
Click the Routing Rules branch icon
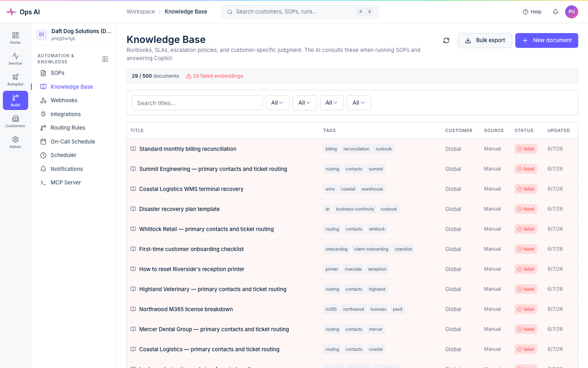point(43,128)
